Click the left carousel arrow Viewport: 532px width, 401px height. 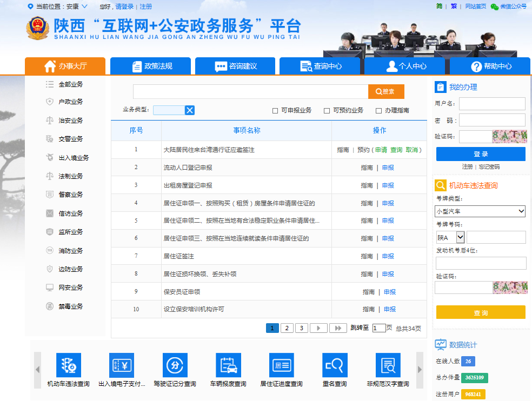click(x=38, y=370)
